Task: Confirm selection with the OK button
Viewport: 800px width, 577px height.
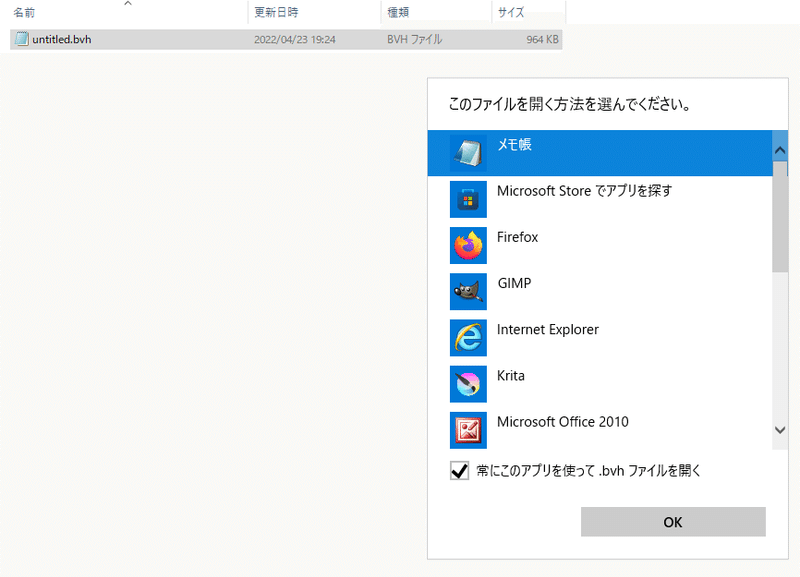Action: (673, 521)
